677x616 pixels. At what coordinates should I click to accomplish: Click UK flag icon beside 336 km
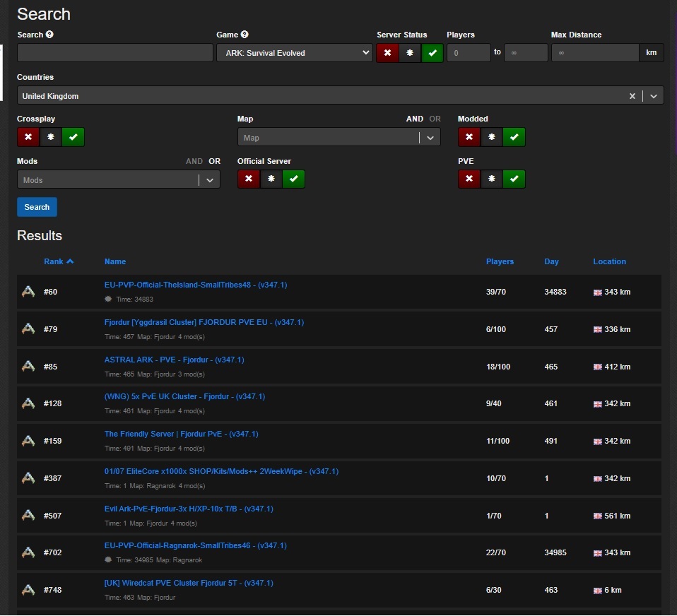(598, 329)
